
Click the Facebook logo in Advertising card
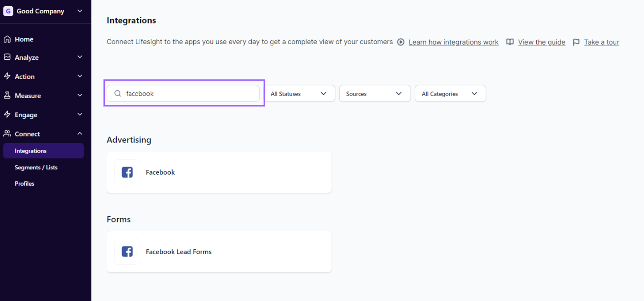pyautogui.click(x=127, y=172)
